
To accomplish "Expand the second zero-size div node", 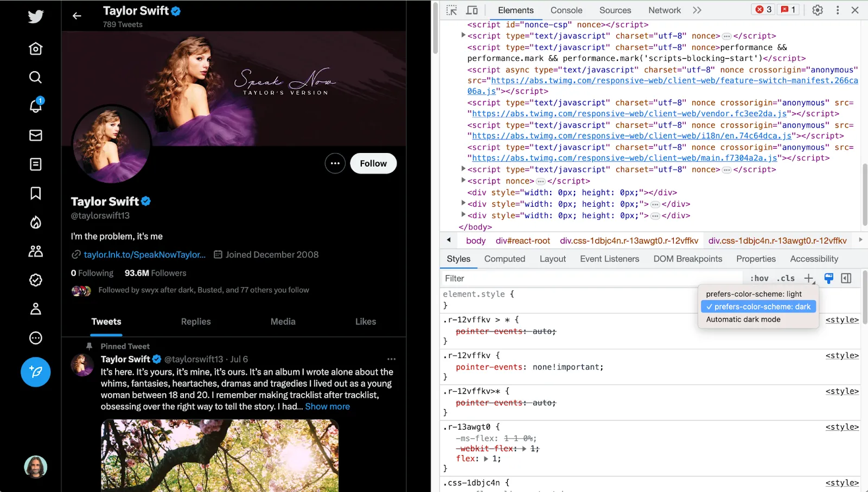I will tap(463, 203).
